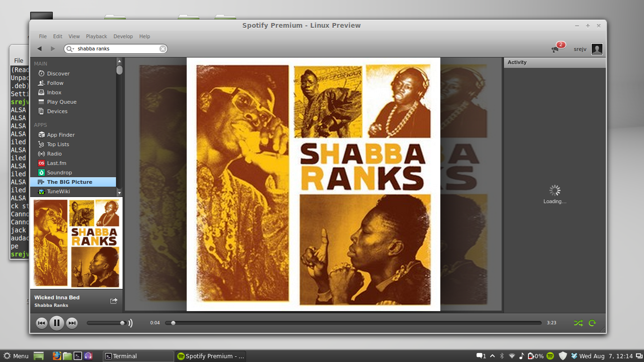
Task: Open Devices from the sidebar
Action: (x=73, y=111)
